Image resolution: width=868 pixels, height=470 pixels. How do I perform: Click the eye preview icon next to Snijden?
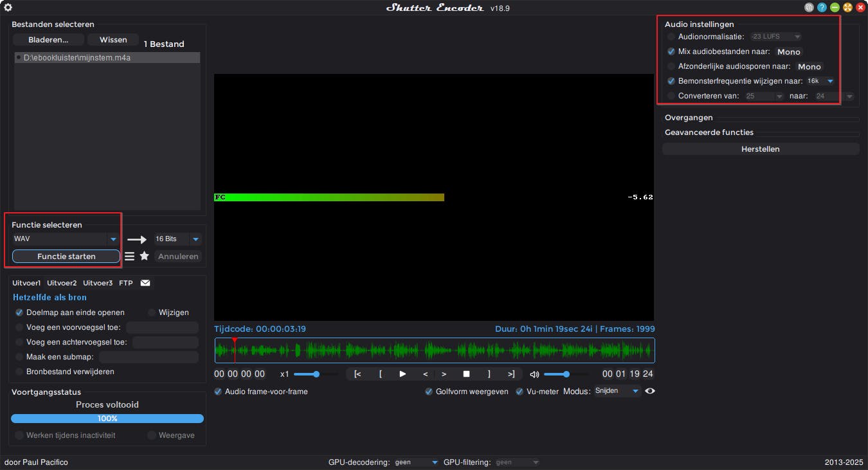click(x=650, y=391)
